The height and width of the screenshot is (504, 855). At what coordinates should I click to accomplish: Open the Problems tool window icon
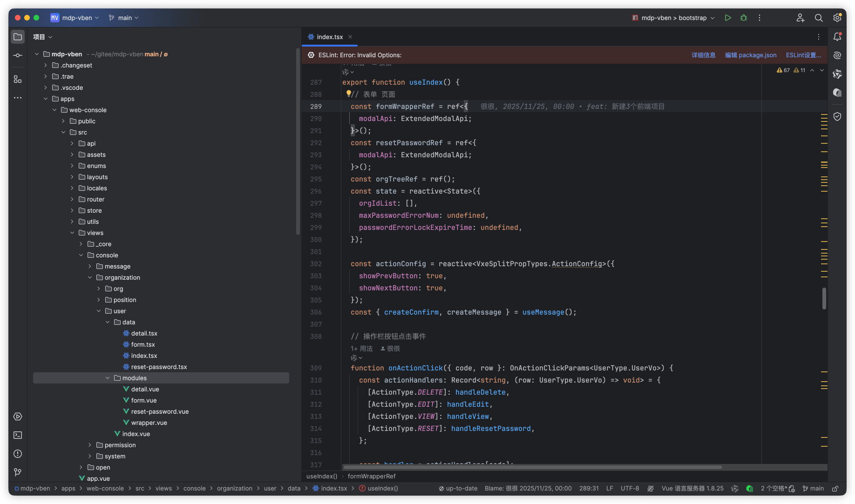click(x=18, y=454)
